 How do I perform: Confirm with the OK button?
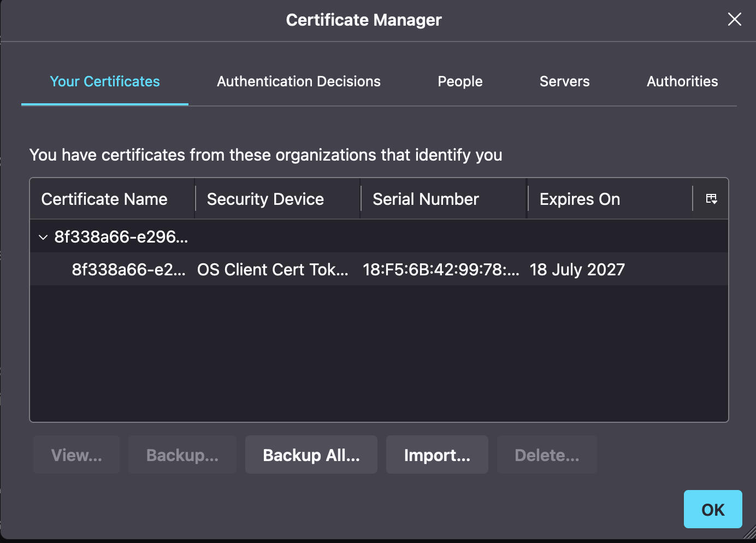point(713,509)
